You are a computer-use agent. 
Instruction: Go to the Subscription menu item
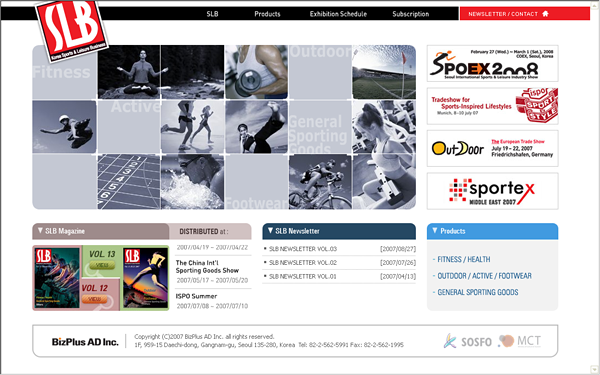411,14
